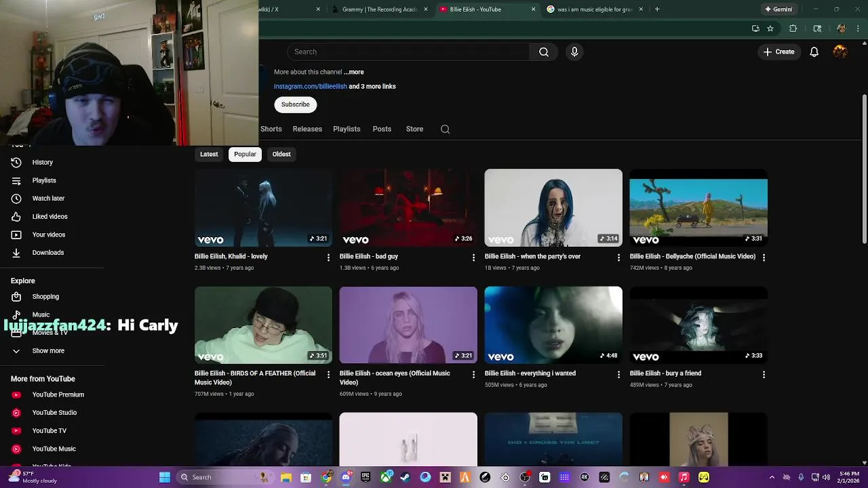Open YouTube Premium link
This screenshot has height=488, width=868.
tap(58, 394)
